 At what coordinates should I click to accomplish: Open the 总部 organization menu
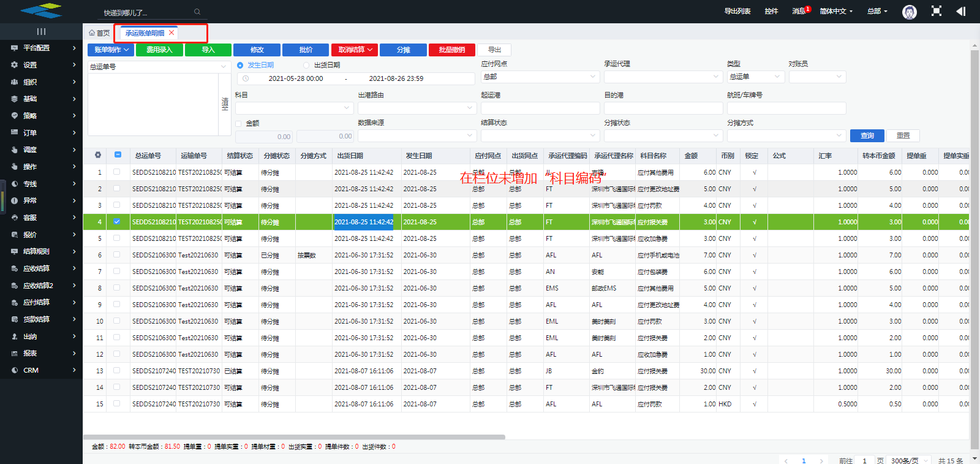(877, 11)
